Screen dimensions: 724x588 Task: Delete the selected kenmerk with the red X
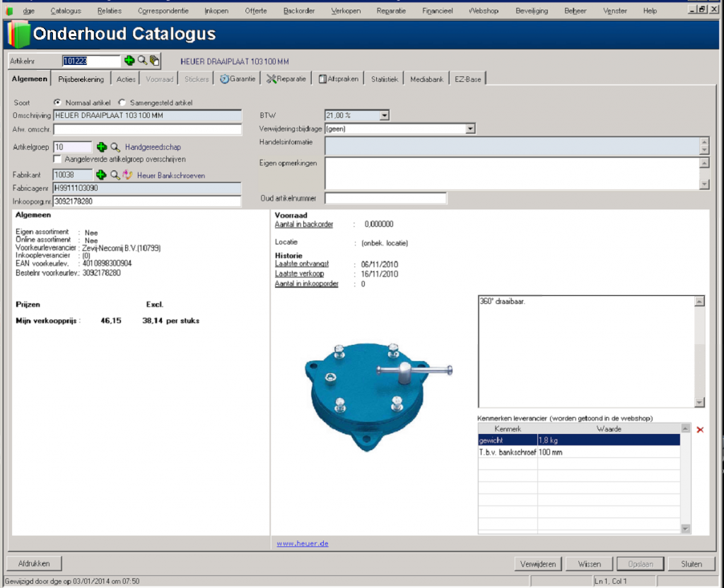click(700, 430)
